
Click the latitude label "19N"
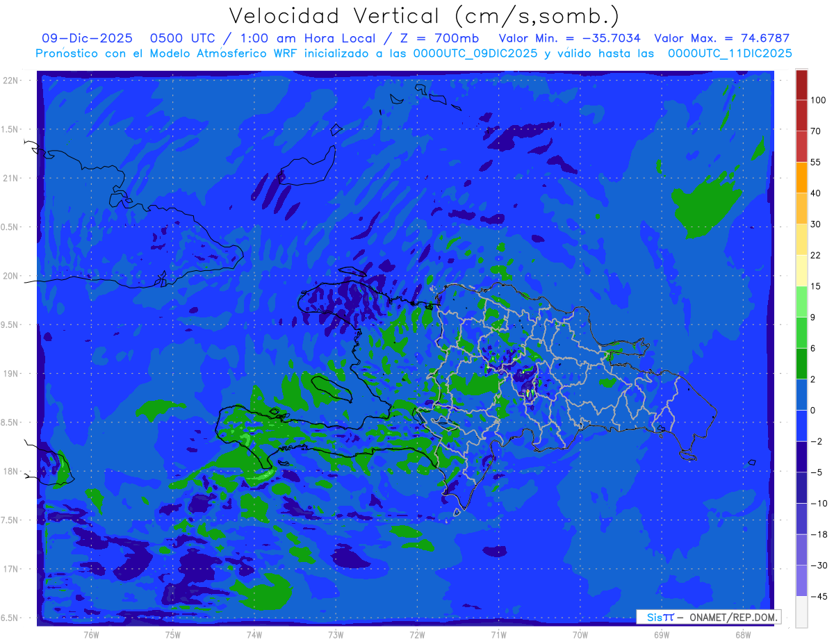(x=11, y=374)
